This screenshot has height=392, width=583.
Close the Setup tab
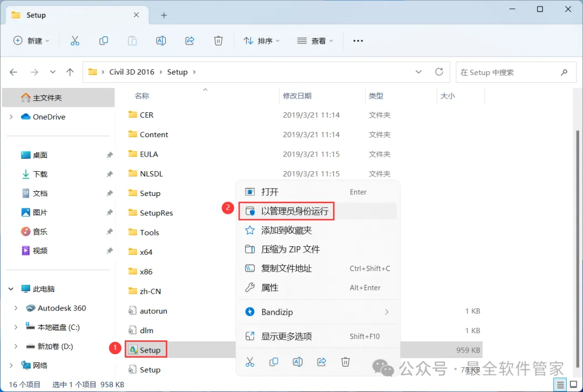[x=136, y=15]
